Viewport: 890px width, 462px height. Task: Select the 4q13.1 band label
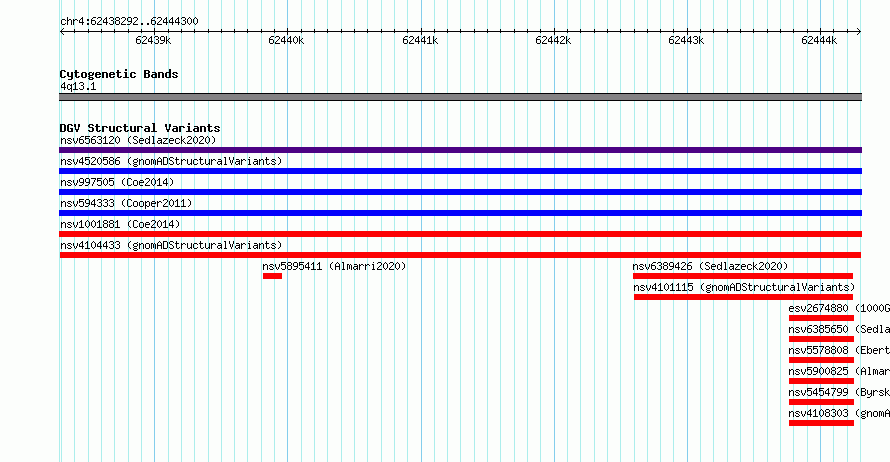78,86
